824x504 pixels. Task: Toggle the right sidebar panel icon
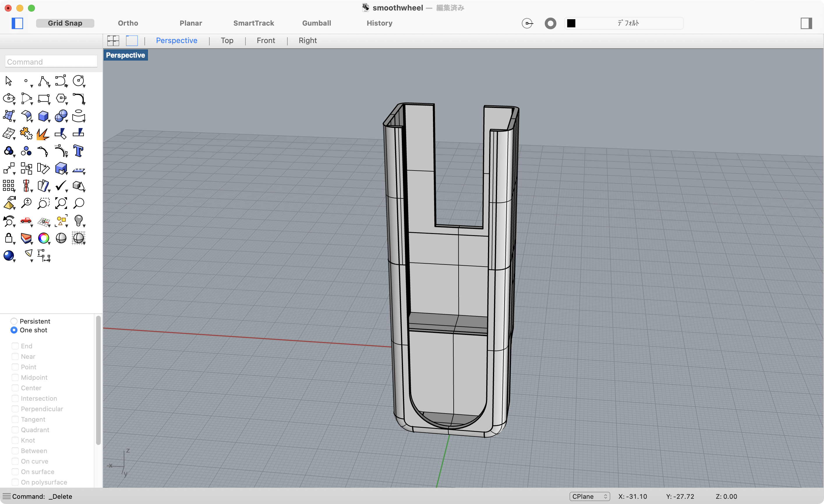pyautogui.click(x=806, y=23)
